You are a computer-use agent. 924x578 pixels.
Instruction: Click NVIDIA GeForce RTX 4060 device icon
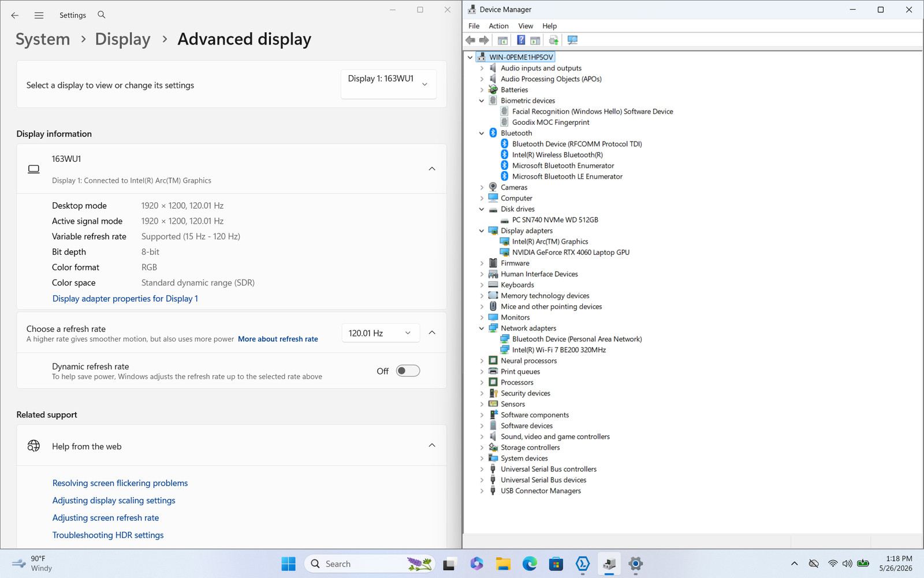coord(505,252)
